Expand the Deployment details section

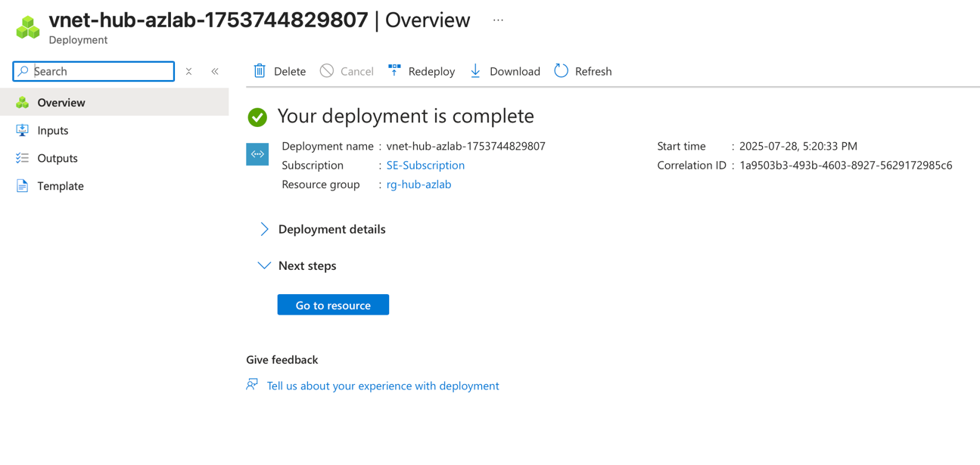[x=323, y=229]
